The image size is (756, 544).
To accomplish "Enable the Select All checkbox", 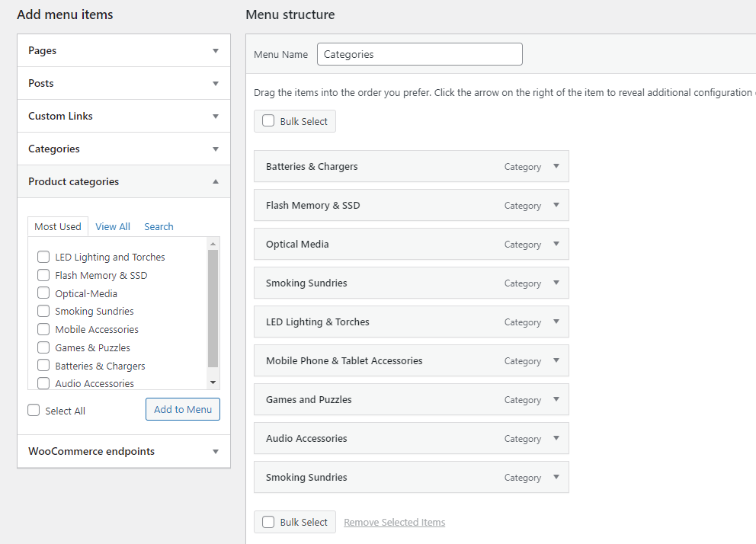I will 34,410.
